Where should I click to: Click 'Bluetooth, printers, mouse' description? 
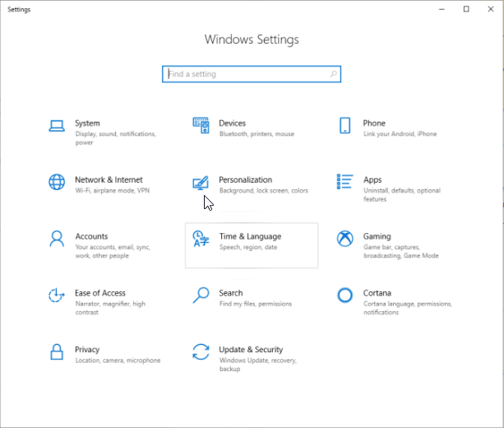click(257, 134)
